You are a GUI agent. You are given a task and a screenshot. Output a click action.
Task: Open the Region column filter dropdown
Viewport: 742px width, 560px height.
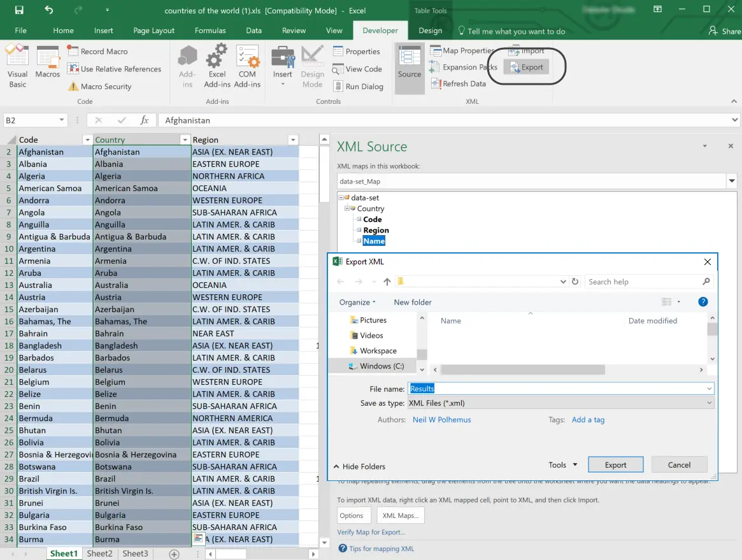(x=293, y=140)
